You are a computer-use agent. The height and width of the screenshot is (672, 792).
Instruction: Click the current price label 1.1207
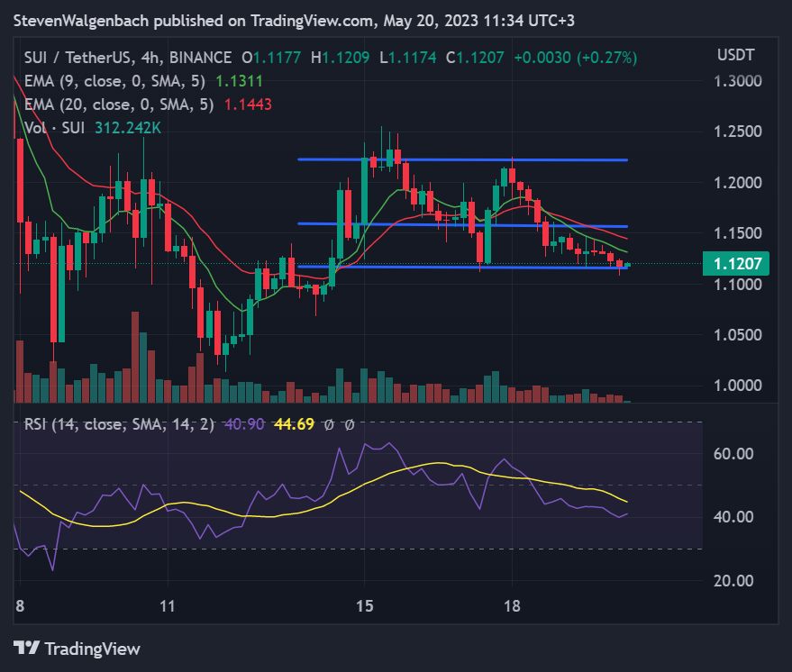736,264
